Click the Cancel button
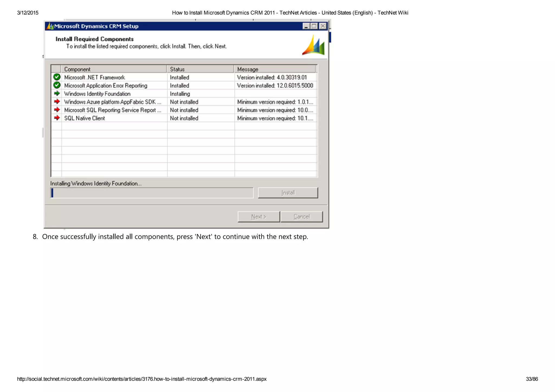Image resolution: width=555 pixels, height=392 pixels. coord(302,217)
